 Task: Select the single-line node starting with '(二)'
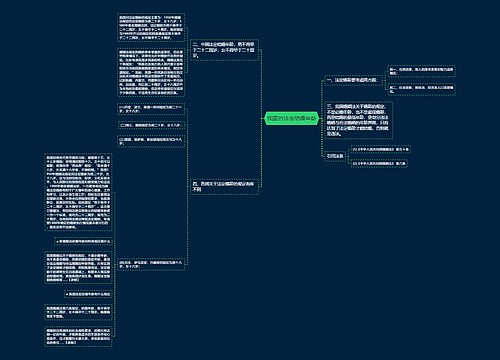151,125
